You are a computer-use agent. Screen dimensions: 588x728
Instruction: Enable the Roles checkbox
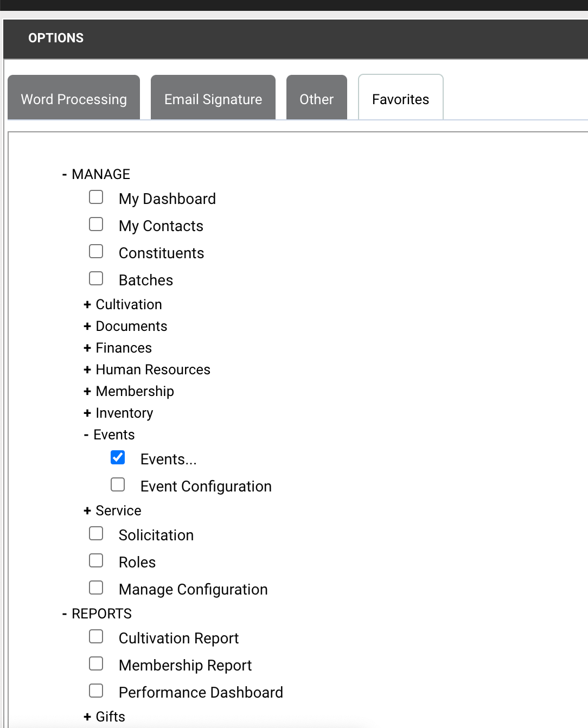point(96,560)
